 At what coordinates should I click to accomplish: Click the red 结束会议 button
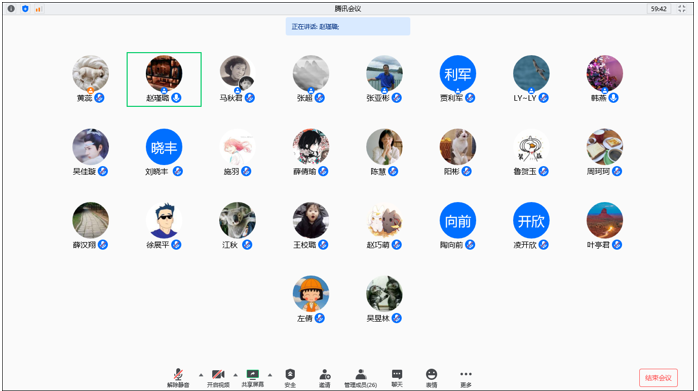pos(658,378)
